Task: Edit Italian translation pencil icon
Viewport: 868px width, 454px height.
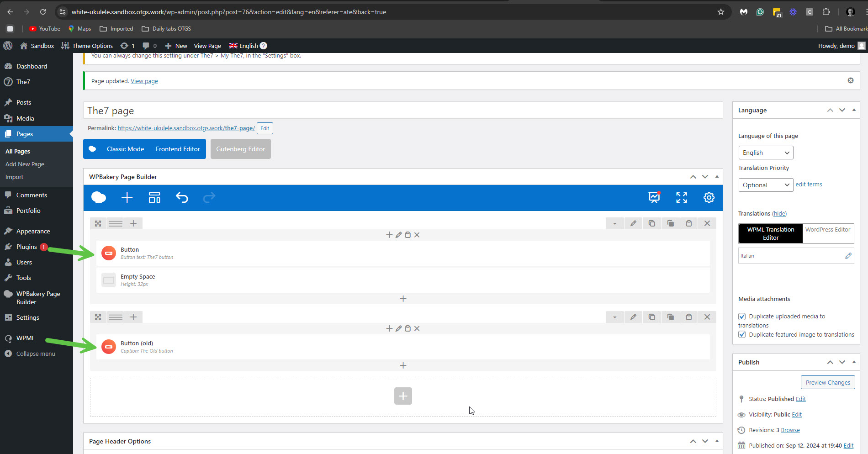Action: 848,256
